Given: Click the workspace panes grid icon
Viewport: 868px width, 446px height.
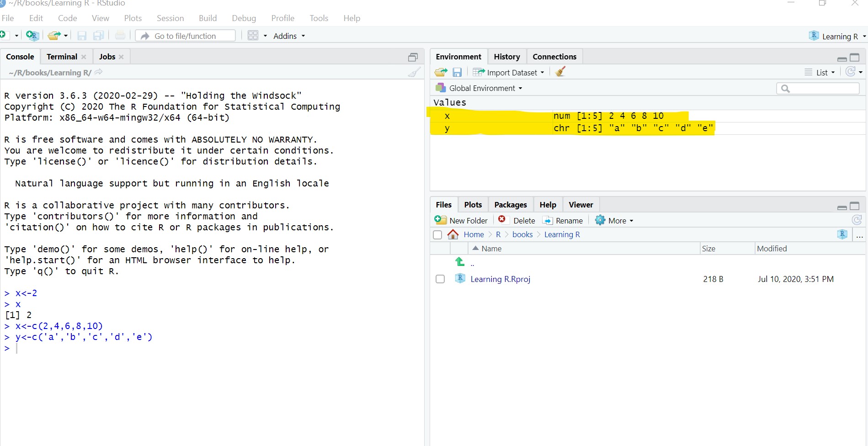Looking at the screenshot, I should 253,36.
